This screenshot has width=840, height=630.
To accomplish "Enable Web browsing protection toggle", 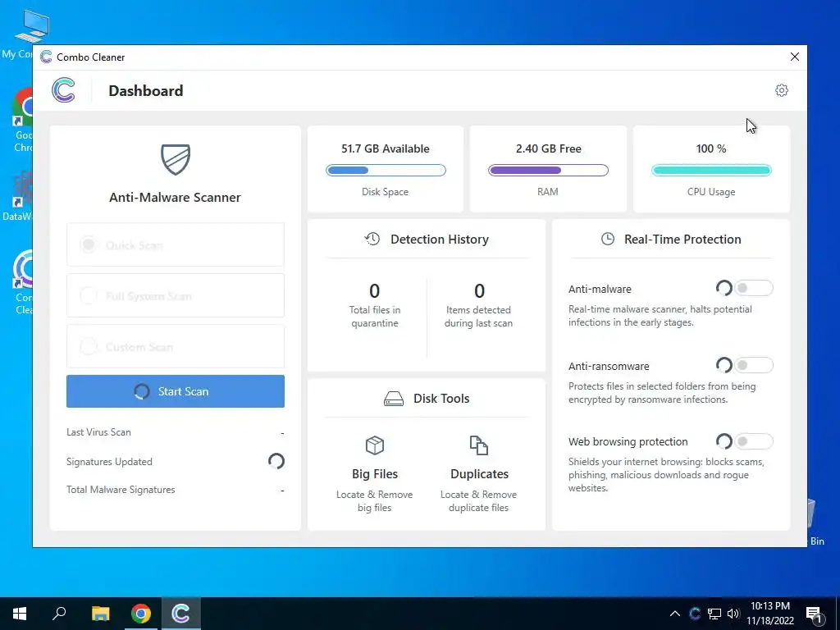I will tap(753, 441).
